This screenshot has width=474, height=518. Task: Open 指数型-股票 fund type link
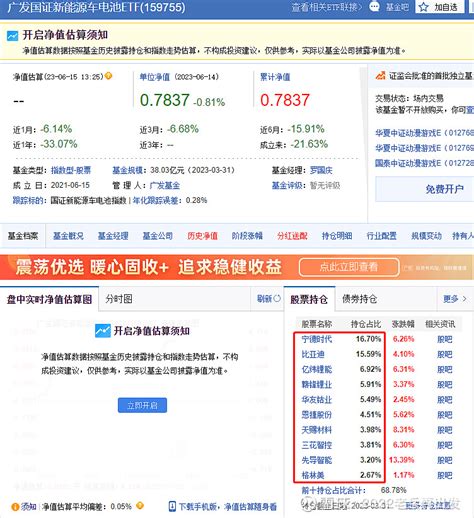pyautogui.click(x=71, y=170)
